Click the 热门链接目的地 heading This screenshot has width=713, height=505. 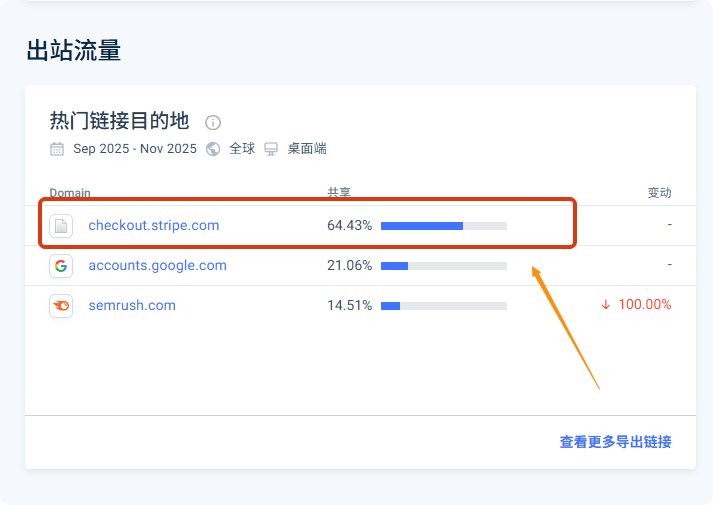click(x=119, y=121)
